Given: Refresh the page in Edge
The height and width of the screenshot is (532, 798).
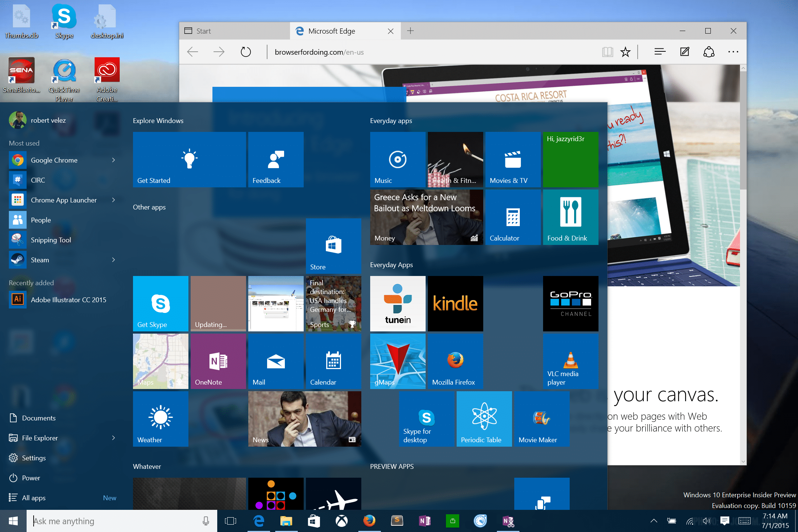Looking at the screenshot, I should pyautogui.click(x=246, y=52).
